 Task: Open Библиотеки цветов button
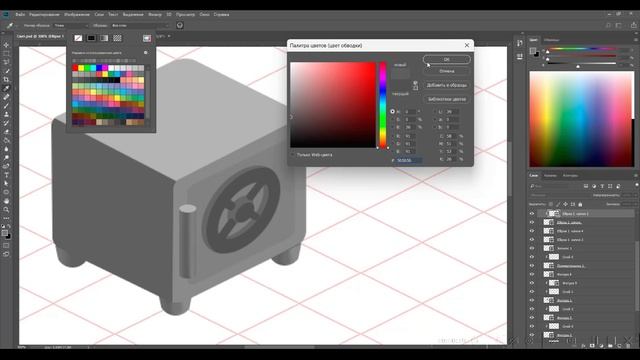coord(447,99)
